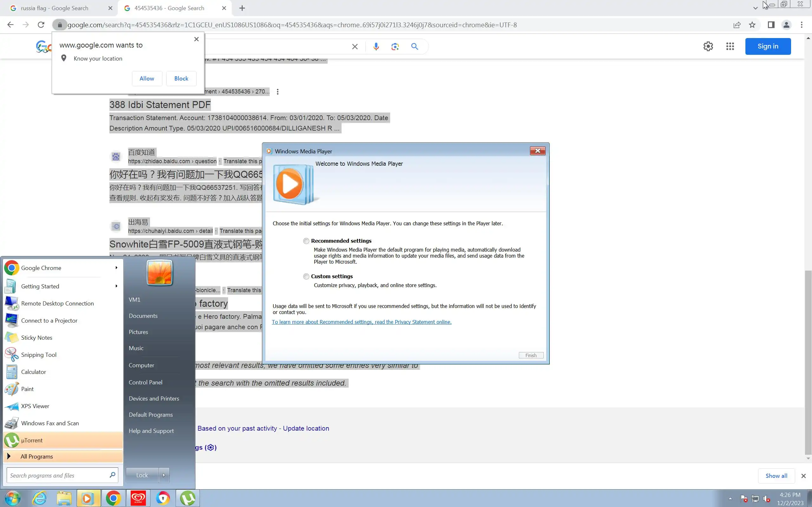The width and height of the screenshot is (812, 507).
Task: Block Google location permission request
Action: tap(181, 79)
